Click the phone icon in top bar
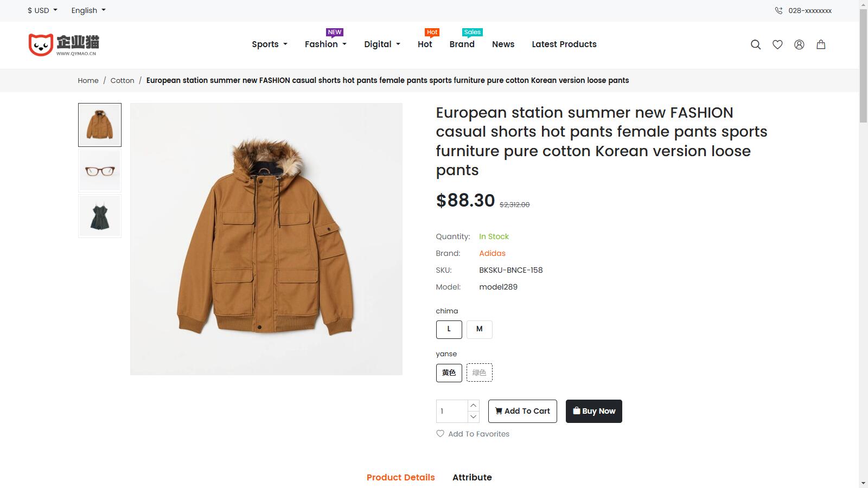 click(778, 10)
